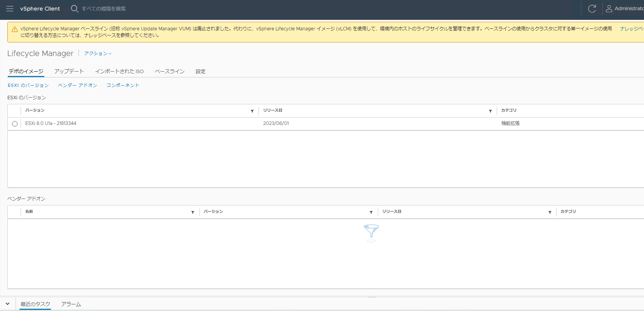The height and width of the screenshot is (311, 644).
Task: Open the ナレッジベース link in banner
Action: (x=632, y=29)
